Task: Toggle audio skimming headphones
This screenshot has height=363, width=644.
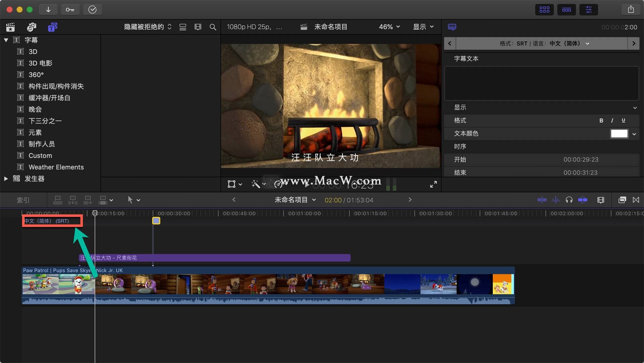Action: click(x=569, y=200)
